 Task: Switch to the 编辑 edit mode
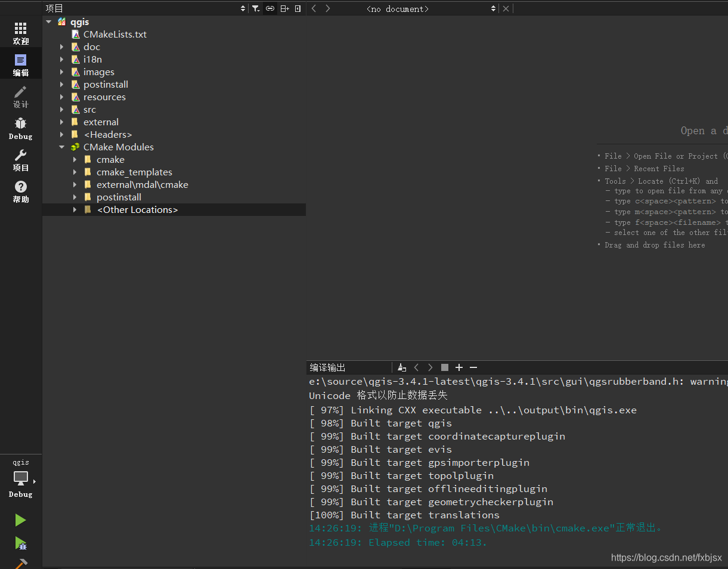point(21,65)
